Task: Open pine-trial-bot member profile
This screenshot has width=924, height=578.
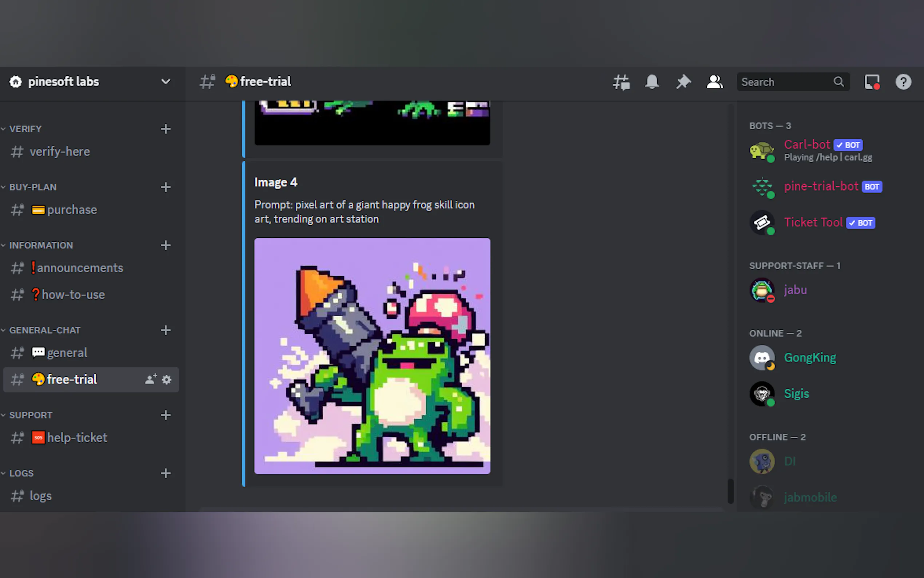Action: point(820,186)
